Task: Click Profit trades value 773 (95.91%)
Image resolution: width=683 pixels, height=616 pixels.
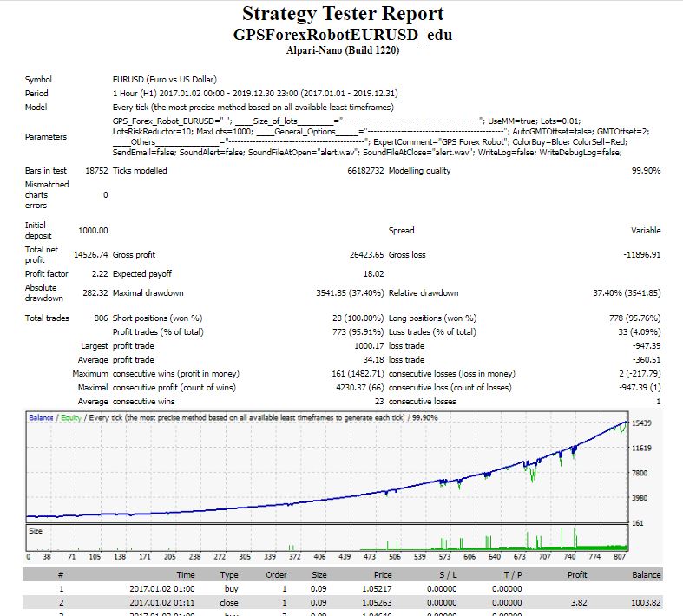Action: pyautogui.click(x=358, y=332)
